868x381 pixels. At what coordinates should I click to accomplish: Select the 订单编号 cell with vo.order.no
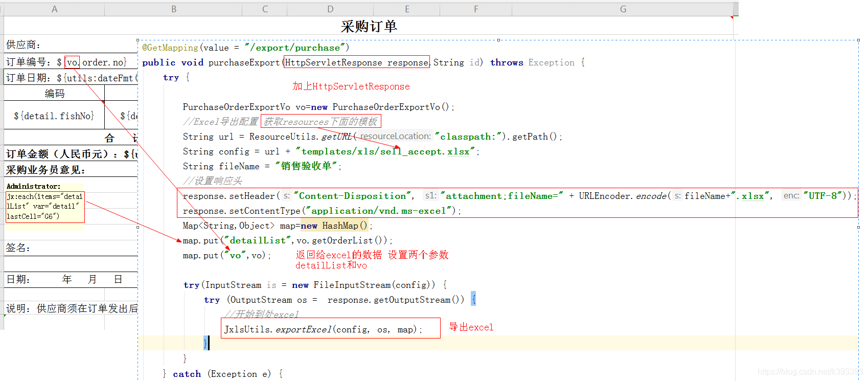(71, 62)
